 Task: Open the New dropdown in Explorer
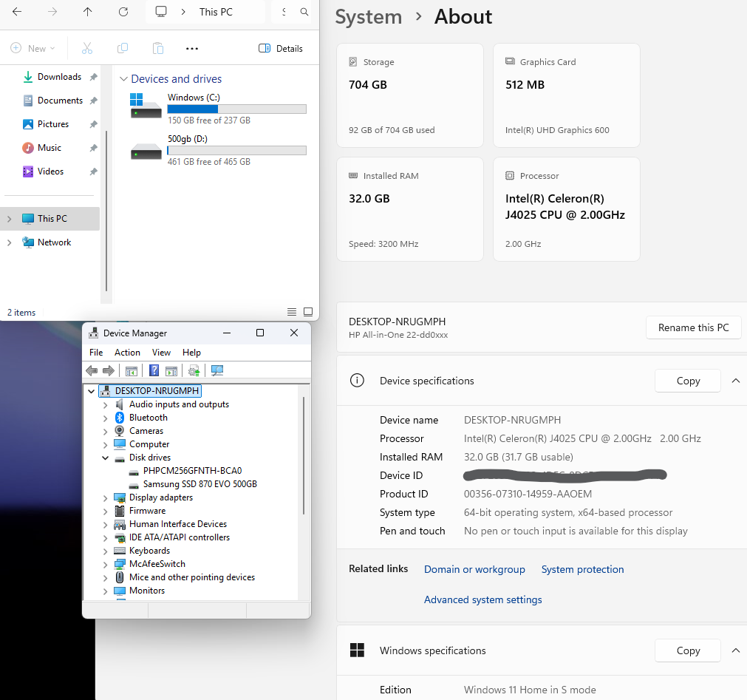33,48
